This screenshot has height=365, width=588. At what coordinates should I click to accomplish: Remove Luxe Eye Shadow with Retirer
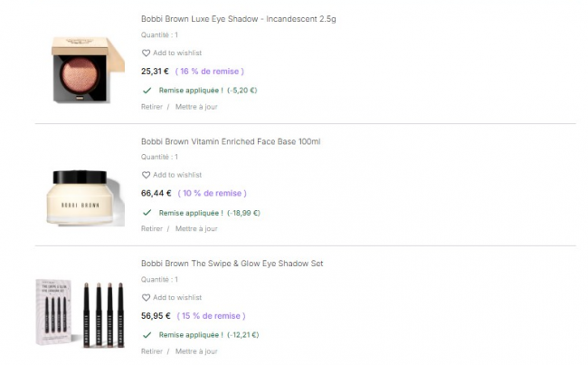pyautogui.click(x=152, y=107)
